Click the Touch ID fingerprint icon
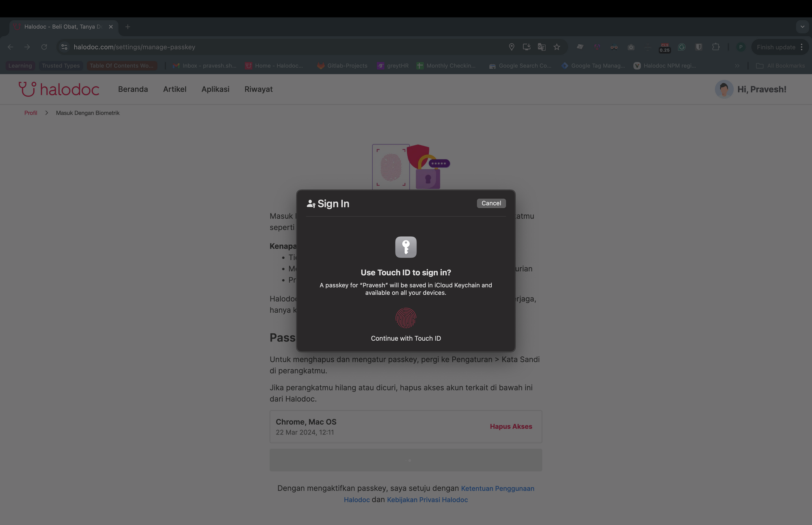The height and width of the screenshot is (525, 812). click(406, 318)
